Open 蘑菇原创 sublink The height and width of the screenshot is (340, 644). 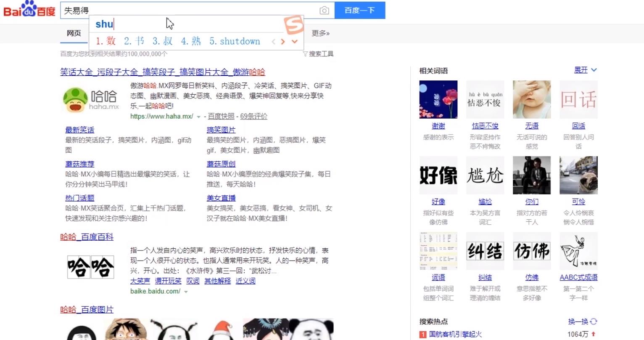[221, 164]
